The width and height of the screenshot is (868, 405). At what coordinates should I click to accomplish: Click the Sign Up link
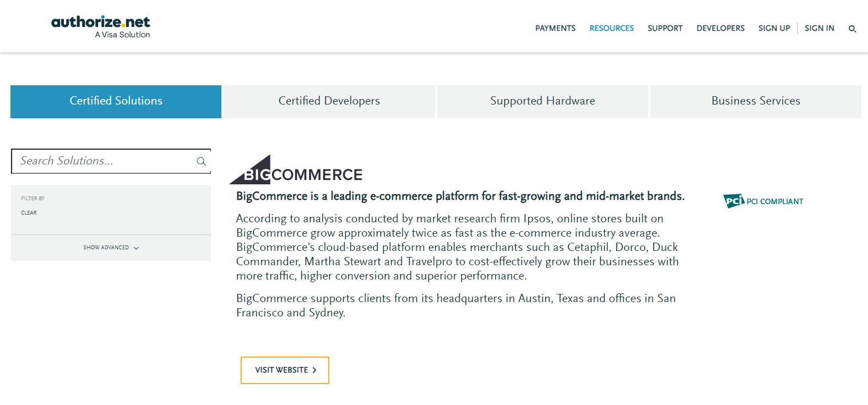774,28
